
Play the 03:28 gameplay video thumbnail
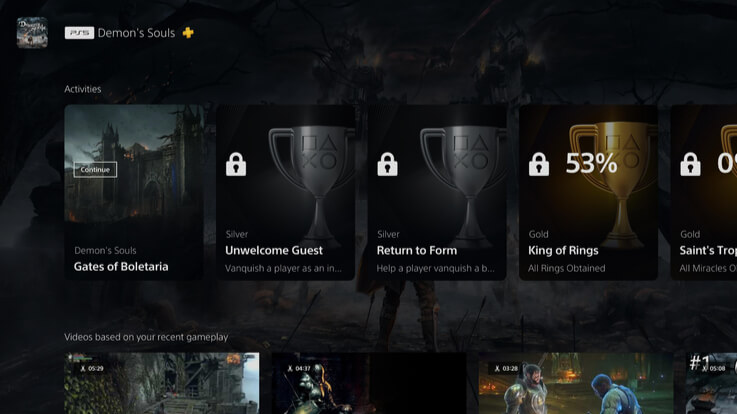576,383
